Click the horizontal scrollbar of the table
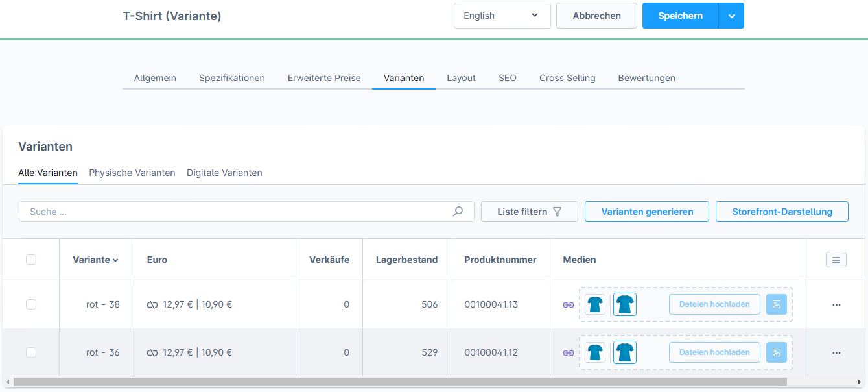 coord(399,382)
